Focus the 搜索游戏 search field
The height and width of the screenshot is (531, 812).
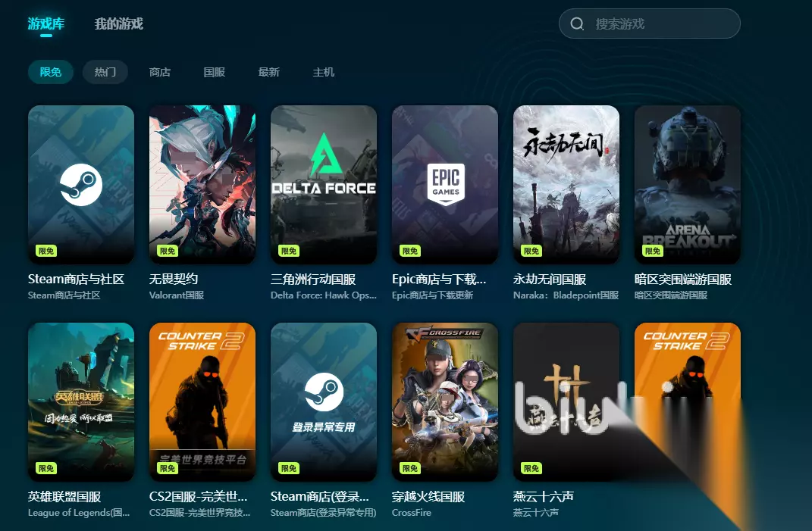(650, 23)
